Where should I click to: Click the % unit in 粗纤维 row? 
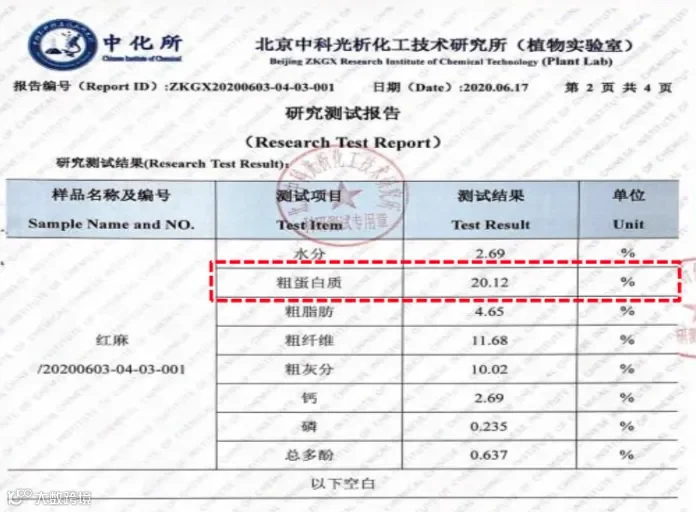coord(627,340)
